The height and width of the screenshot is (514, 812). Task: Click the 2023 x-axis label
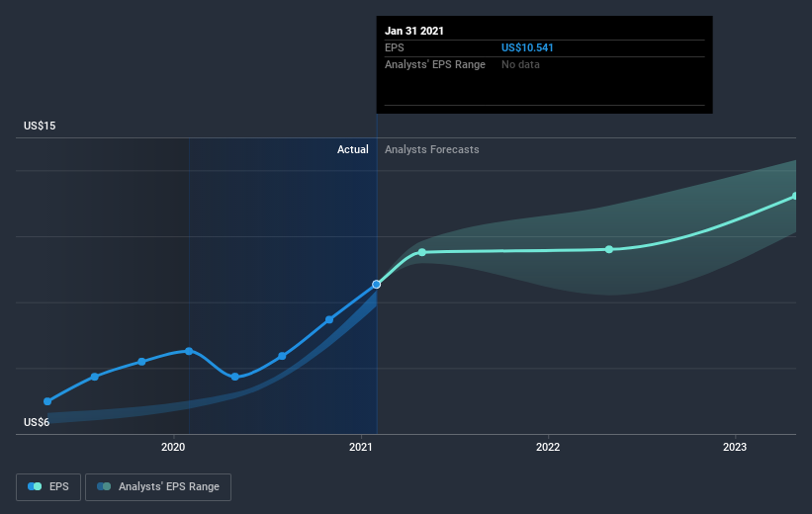(x=735, y=447)
